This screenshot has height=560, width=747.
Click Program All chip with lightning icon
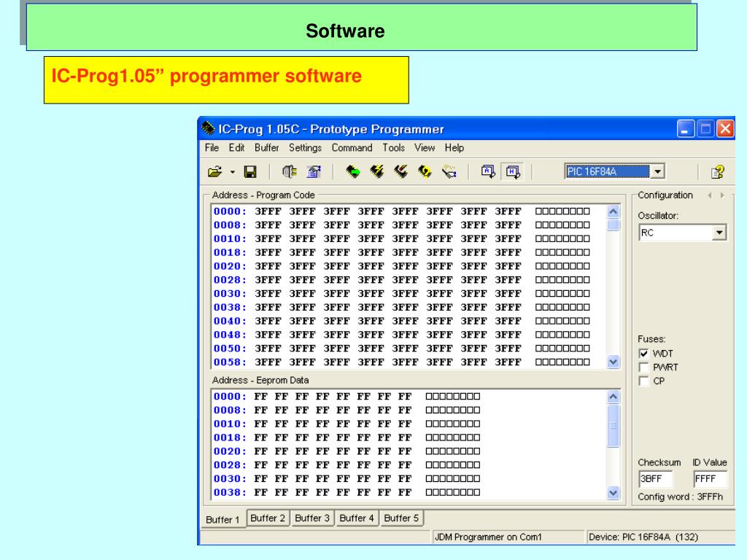point(377,171)
